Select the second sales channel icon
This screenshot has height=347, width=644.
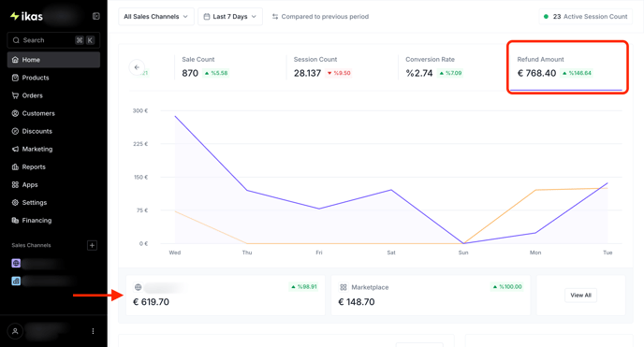click(x=16, y=281)
